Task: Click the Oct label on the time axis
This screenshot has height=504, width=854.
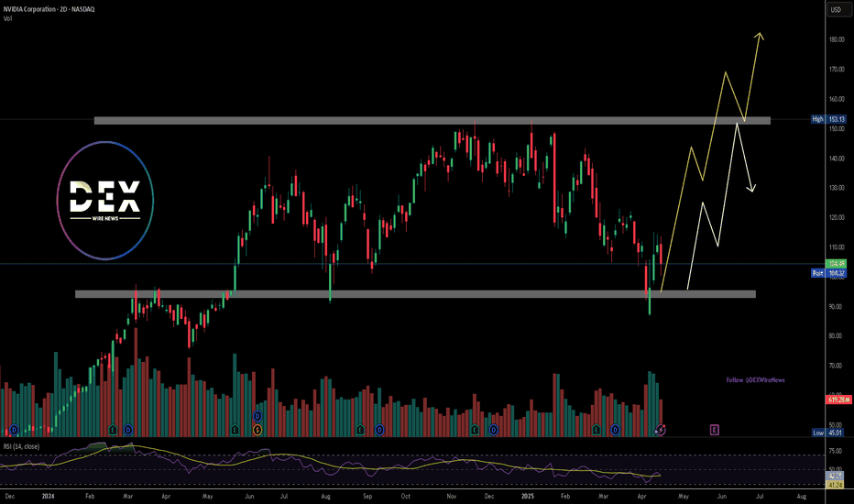Action: 405,497
